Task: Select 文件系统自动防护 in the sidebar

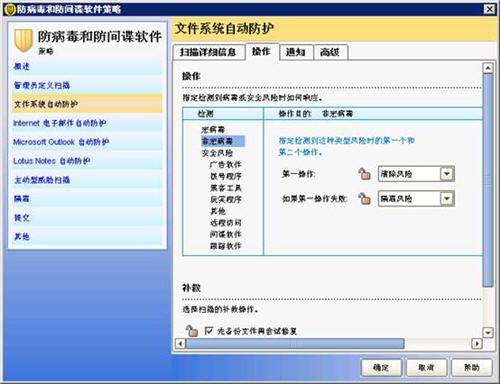Action: click(87, 104)
